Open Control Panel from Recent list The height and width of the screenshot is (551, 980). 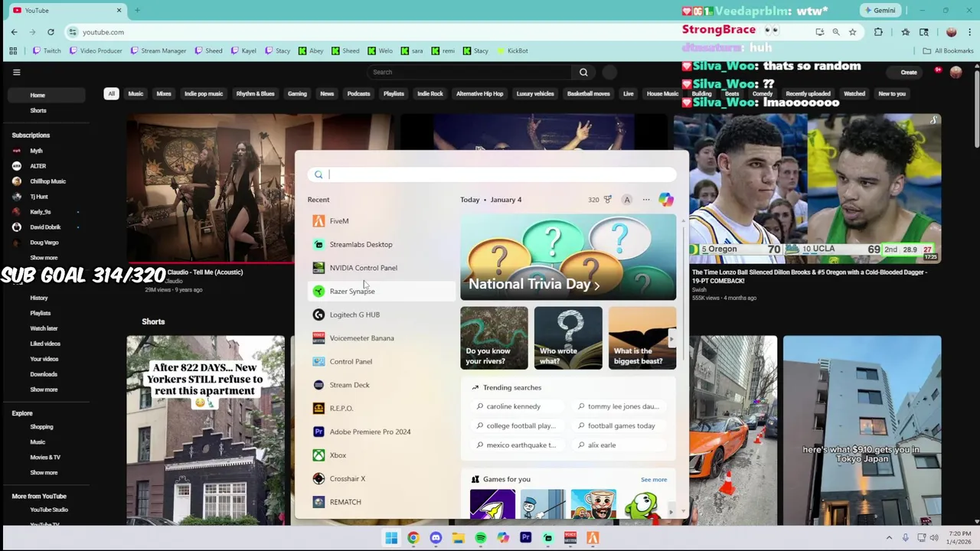[381, 361]
